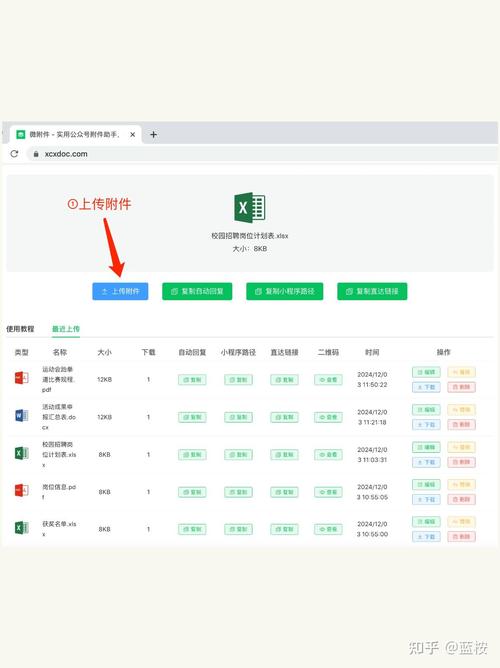500x668 pixels.
Task: Copy auto-reply for 获奖名单.xlsx
Action: click(192, 529)
